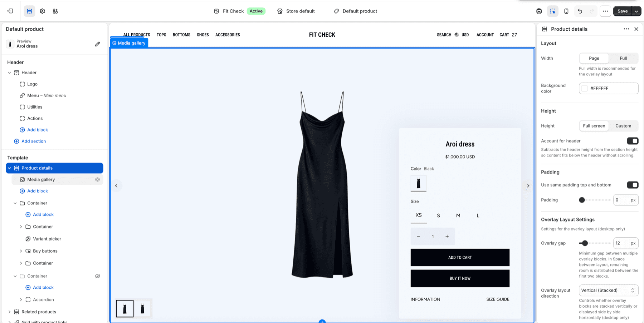Collapse the hidden Container chevron
This screenshot has width=644, height=323.
15,276
